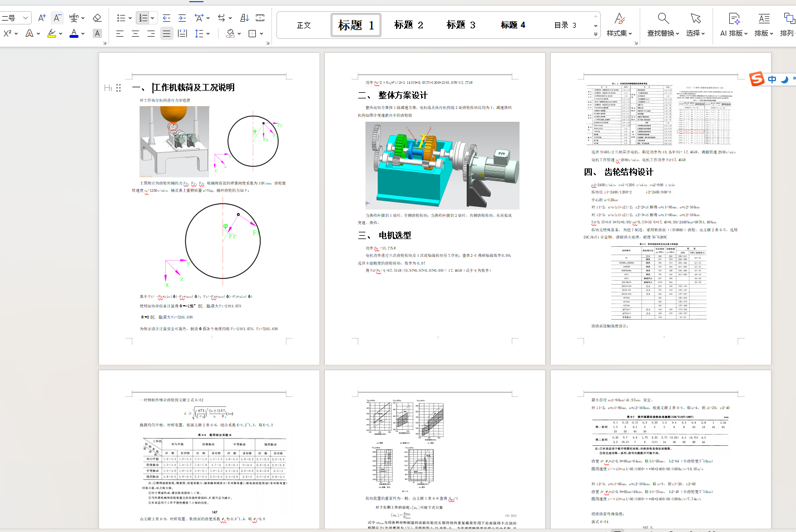Toggle the numbered list button
The height and width of the screenshot is (532, 796).
143,18
